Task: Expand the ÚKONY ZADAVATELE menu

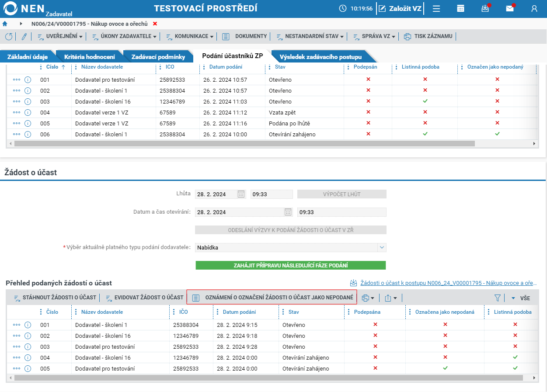Action: tap(124, 36)
